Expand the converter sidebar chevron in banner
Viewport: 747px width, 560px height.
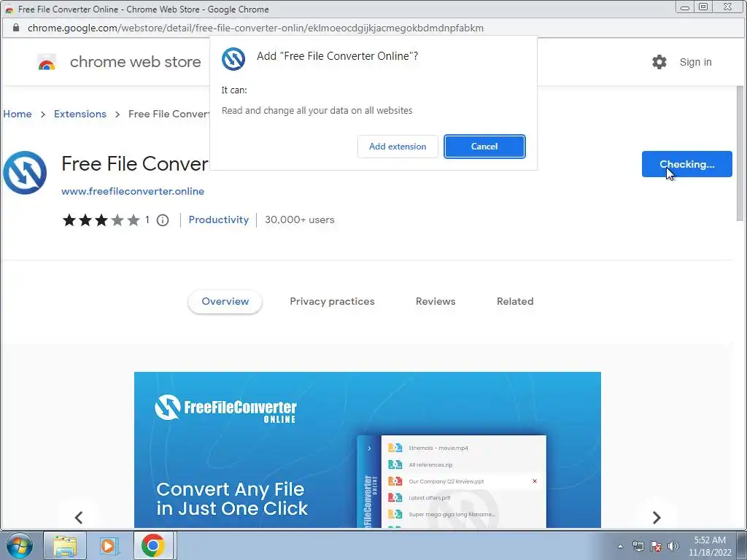(368, 448)
